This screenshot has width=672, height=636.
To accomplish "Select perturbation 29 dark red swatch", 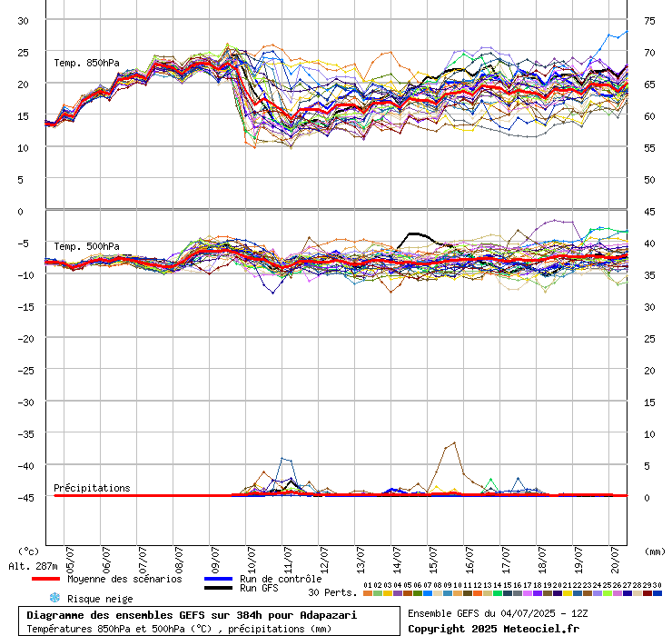I will point(647,593).
